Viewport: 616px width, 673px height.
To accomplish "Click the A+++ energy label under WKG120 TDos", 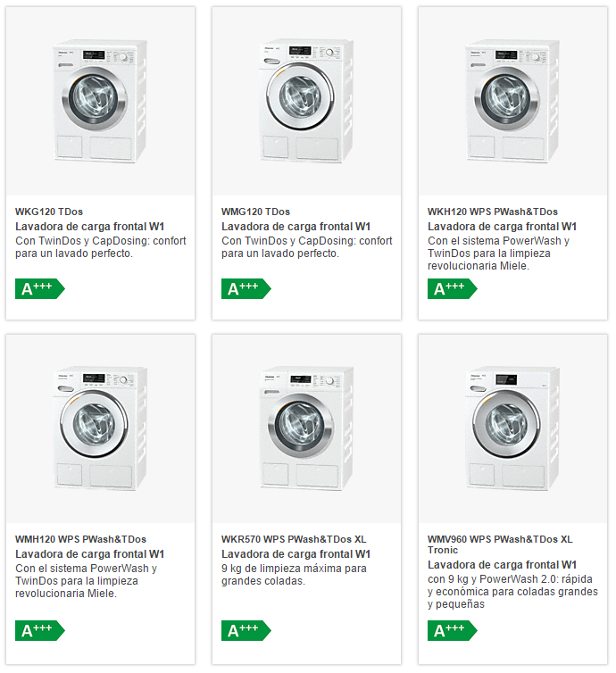I will coord(40,289).
